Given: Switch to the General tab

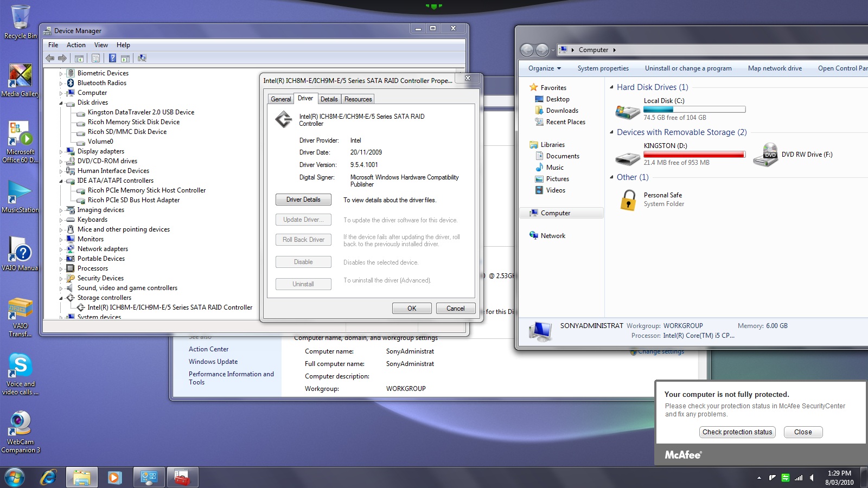Looking at the screenshot, I should click(x=281, y=99).
